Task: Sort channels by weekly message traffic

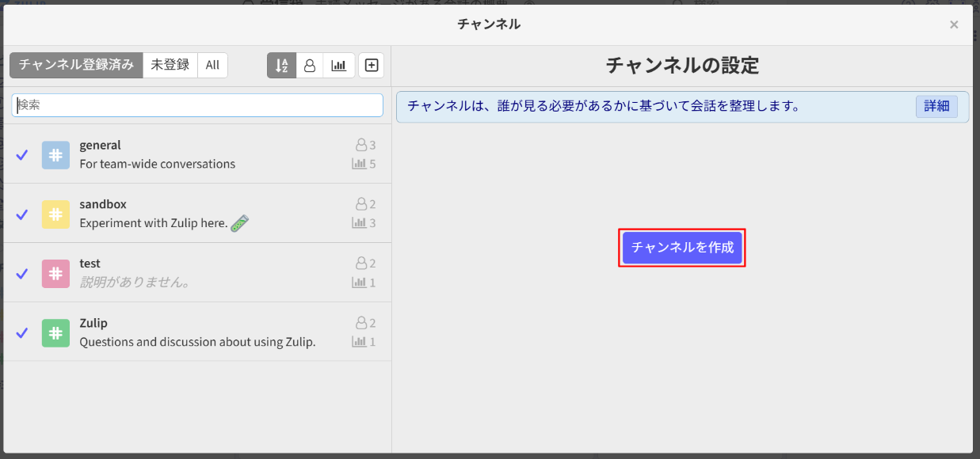Action: click(x=338, y=65)
